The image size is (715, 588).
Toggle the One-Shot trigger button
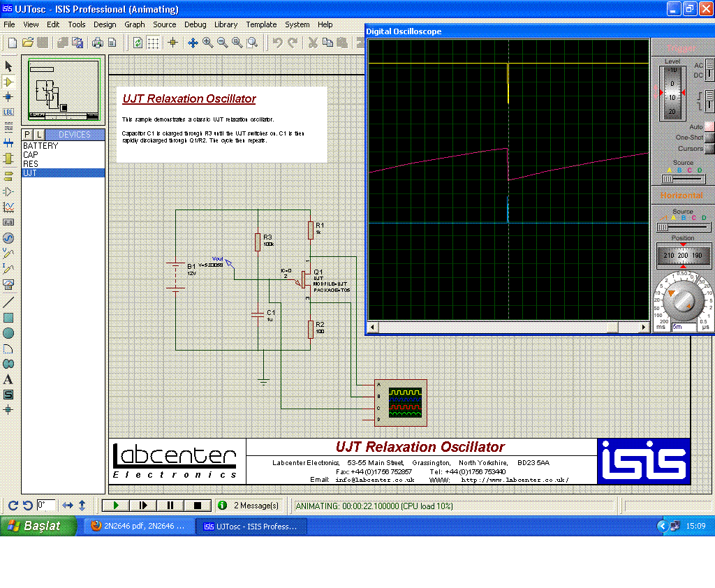pyautogui.click(x=709, y=137)
